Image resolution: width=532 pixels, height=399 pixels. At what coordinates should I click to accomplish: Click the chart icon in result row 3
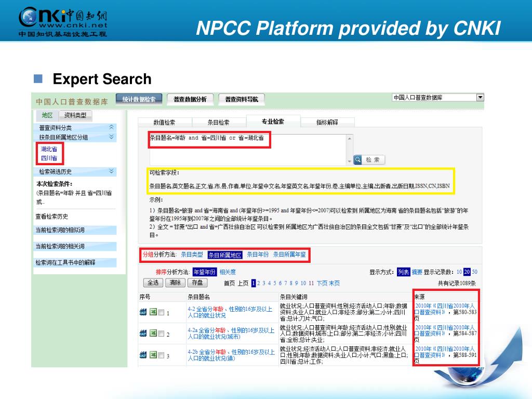click(x=143, y=355)
